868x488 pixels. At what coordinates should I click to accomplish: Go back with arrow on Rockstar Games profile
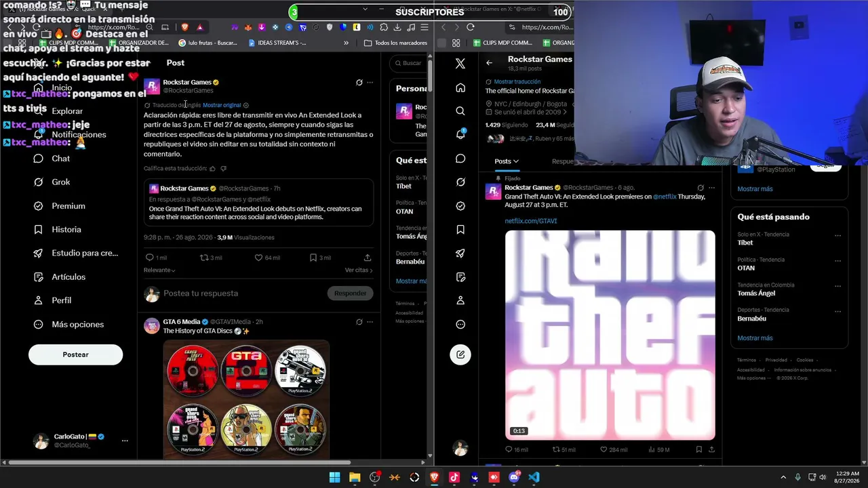(x=489, y=63)
